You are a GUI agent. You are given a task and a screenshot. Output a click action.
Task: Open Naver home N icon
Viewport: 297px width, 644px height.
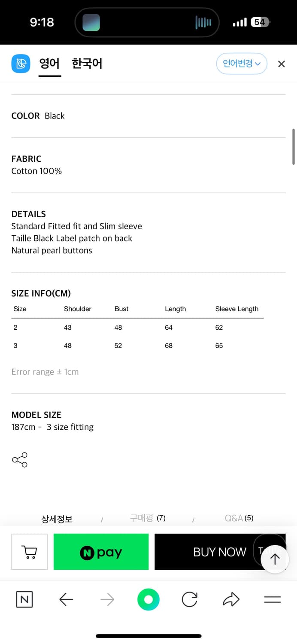[x=24, y=599]
